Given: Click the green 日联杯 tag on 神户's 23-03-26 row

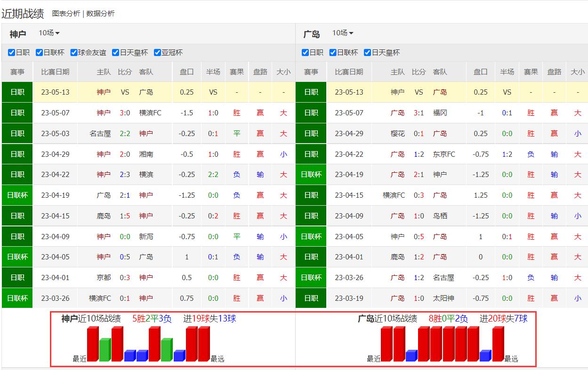Looking at the screenshot, I should coord(17,298).
